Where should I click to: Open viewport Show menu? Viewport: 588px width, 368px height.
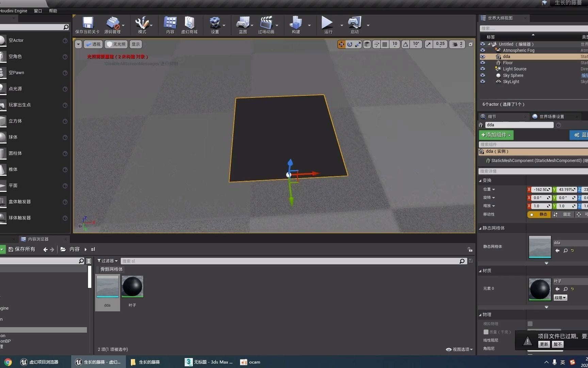click(136, 44)
